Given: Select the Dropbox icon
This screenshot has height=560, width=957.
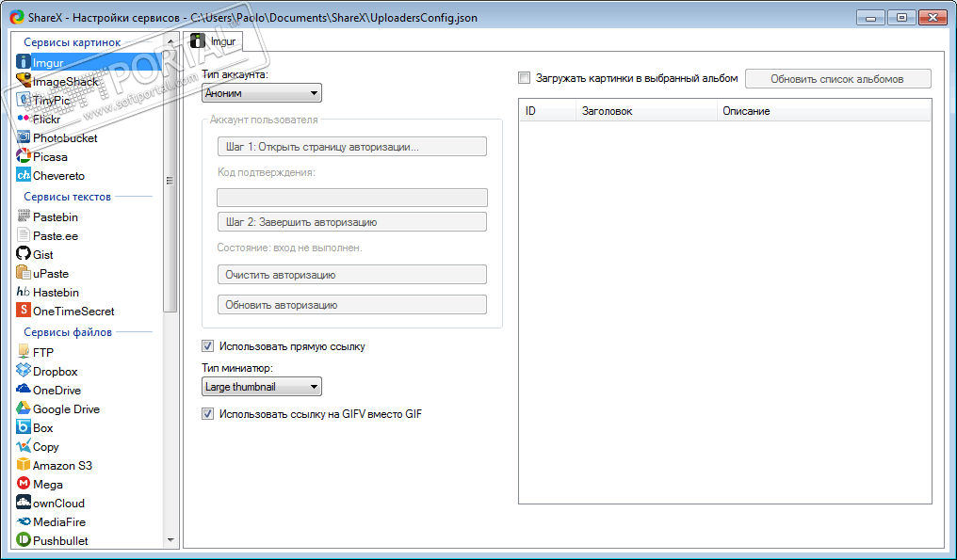Looking at the screenshot, I should [x=24, y=371].
